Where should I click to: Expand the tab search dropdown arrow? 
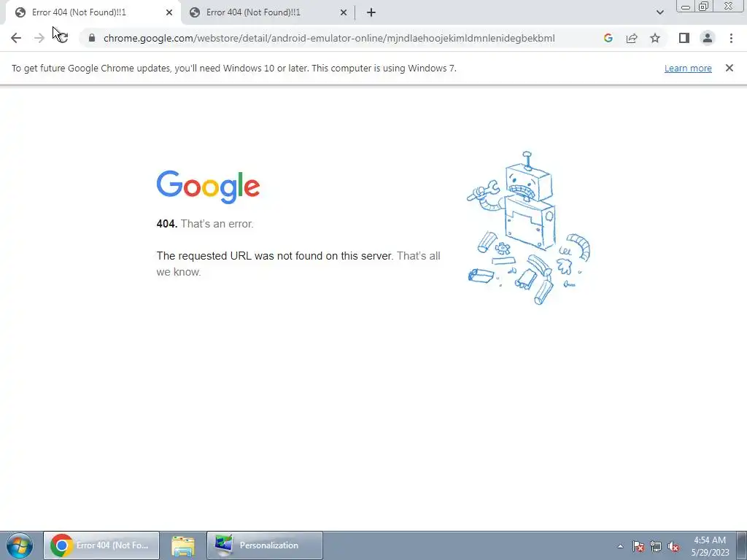[659, 12]
